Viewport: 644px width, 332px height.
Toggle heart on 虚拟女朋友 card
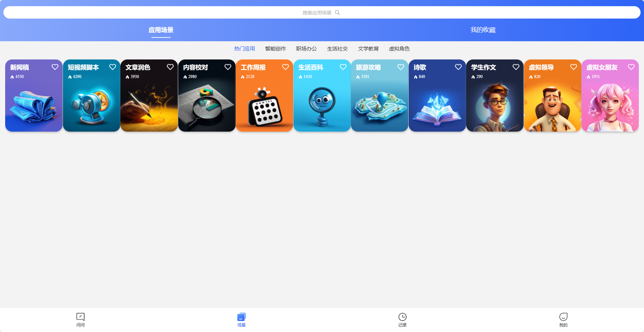pyautogui.click(x=631, y=67)
